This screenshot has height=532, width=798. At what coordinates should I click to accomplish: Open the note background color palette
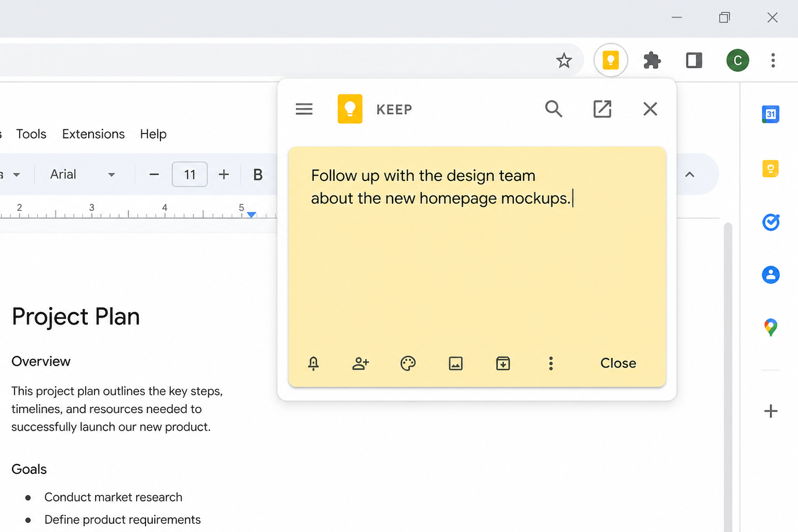click(x=408, y=363)
